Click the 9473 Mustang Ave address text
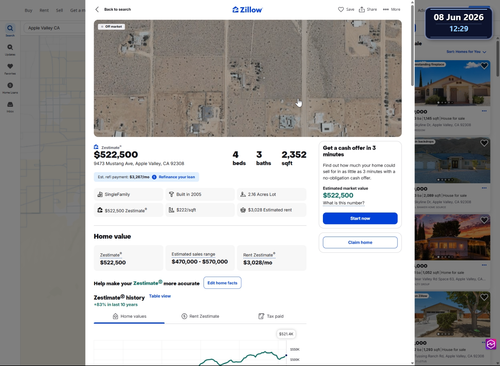The height and width of the screenshot is (366, 500). coord(139,164)
